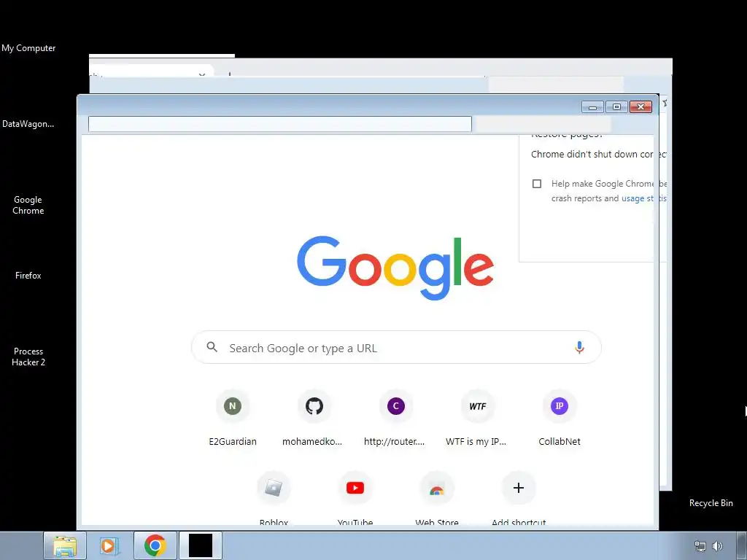Select the My Computer desktop icon

(28, 48)
